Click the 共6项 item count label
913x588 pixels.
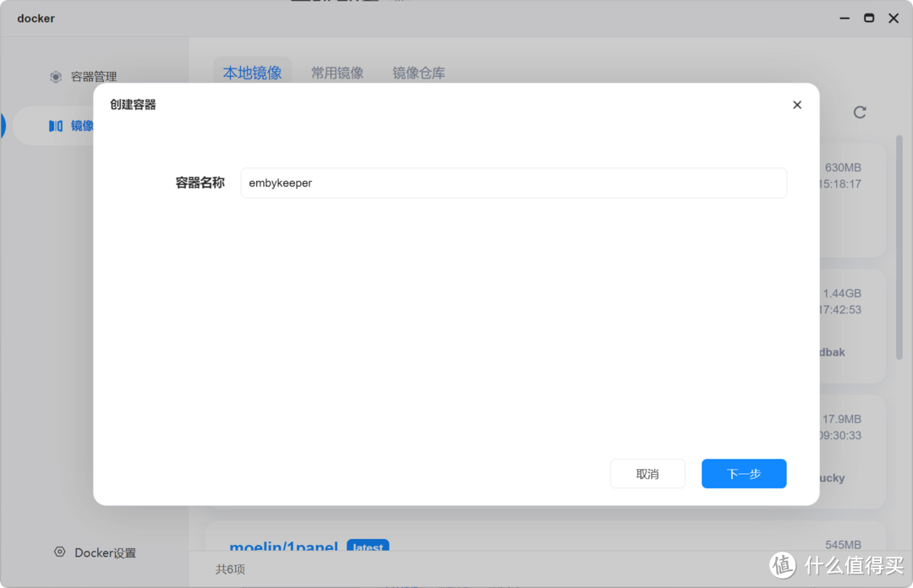[232, 569]
